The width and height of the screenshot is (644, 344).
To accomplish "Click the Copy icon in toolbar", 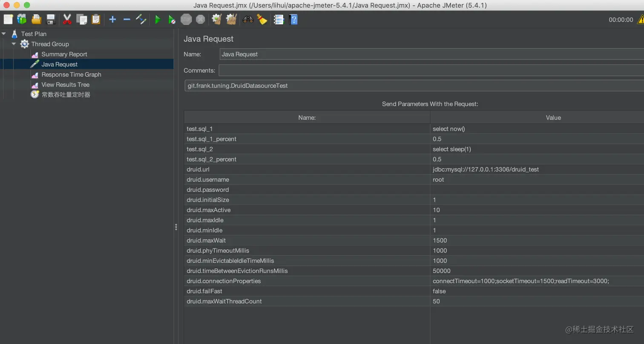I will tap(81, 19).
